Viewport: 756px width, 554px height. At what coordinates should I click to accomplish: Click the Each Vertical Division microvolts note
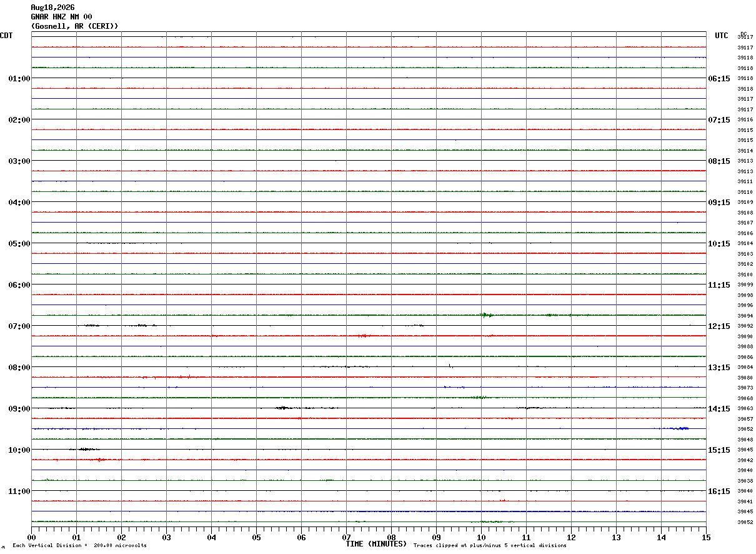(79, 546)
